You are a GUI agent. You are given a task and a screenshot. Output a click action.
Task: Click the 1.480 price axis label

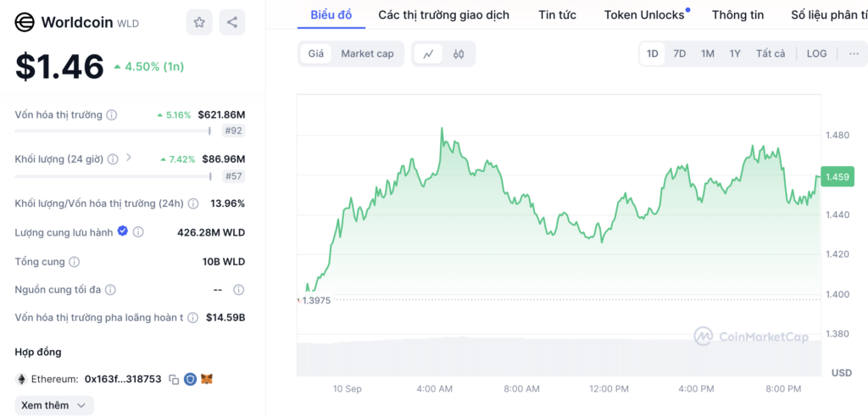pos(837,135)
